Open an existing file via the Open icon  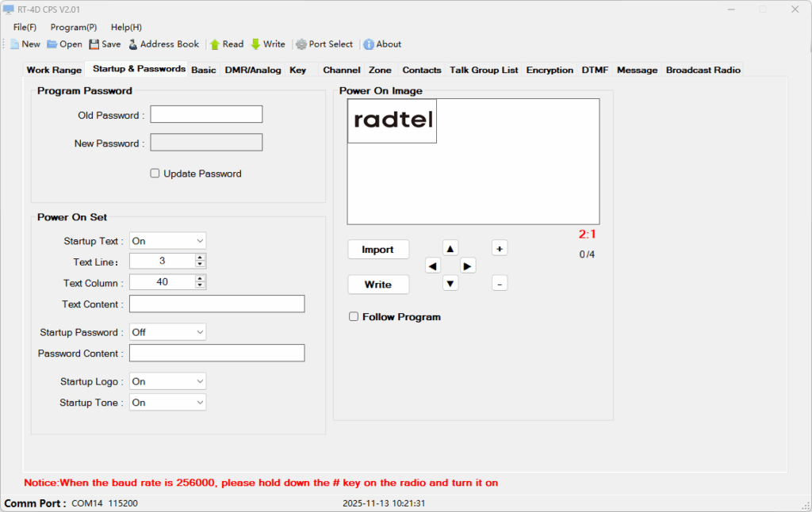click(x=63, y=44)
